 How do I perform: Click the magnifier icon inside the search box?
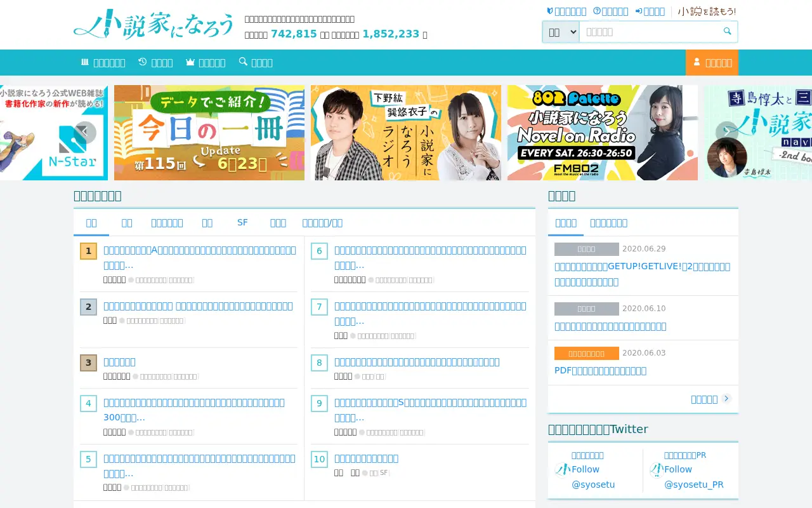727,31
